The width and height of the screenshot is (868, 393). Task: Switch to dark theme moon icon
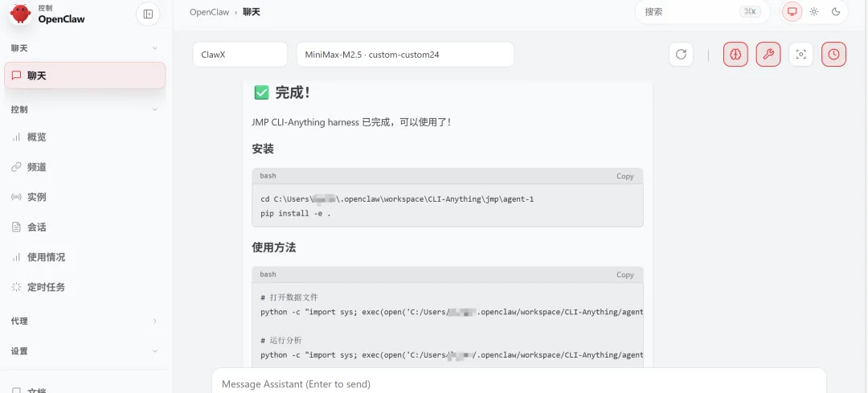tap(836, 11)
